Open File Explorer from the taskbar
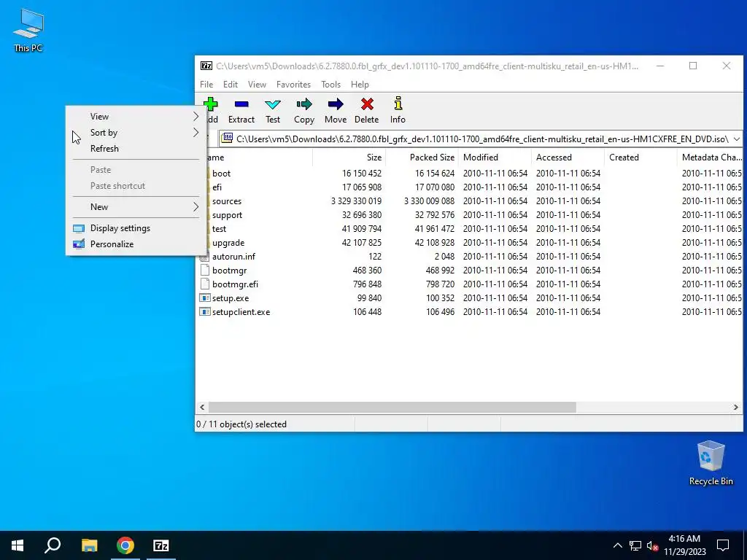747x560 pixels. (89, 545)
